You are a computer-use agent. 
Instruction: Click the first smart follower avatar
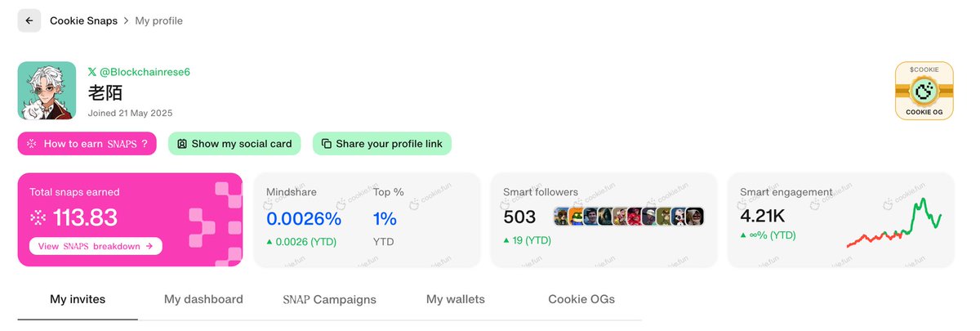pos(561,217)
